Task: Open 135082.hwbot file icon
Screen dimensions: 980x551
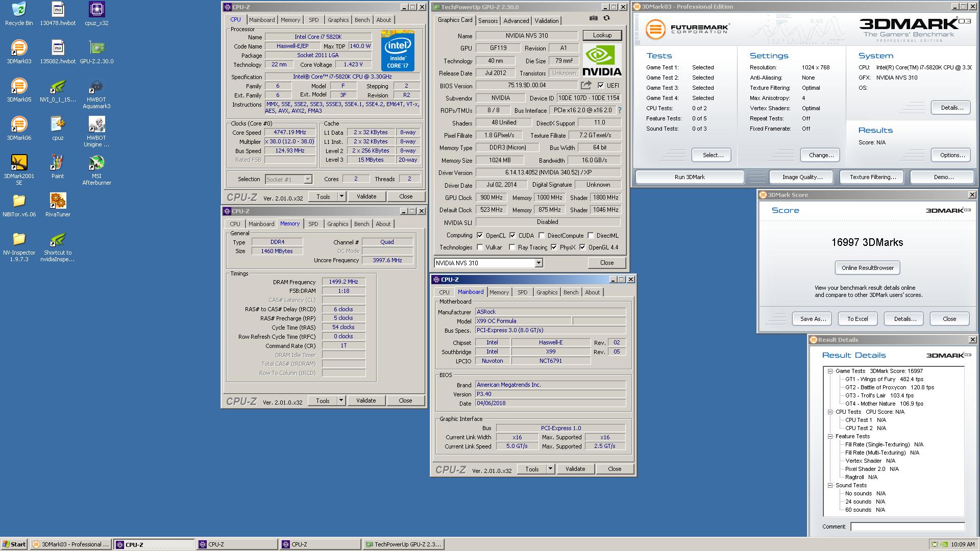Action: (58, 52)
